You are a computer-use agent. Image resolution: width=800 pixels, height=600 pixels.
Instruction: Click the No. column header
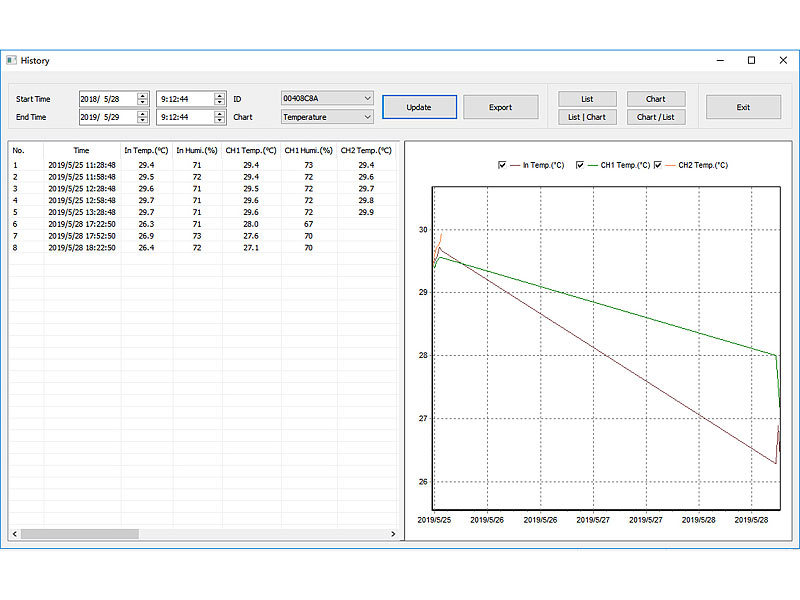tap(27, 151)
